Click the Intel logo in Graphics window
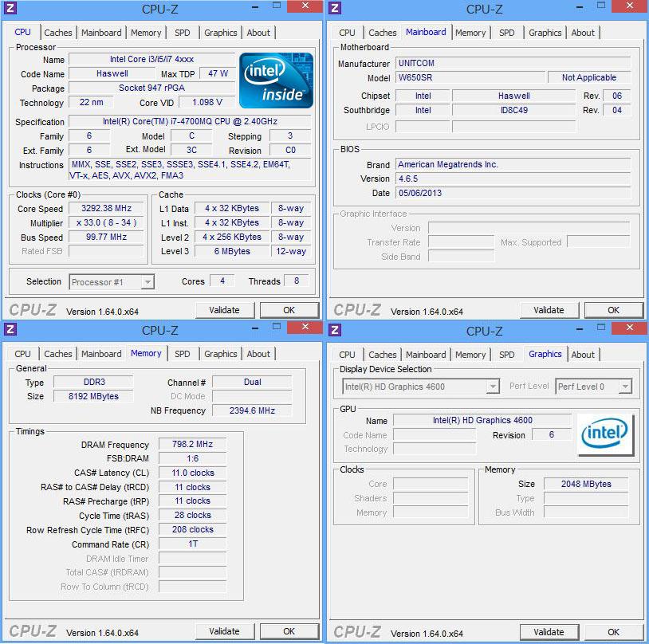Screen dimensions: 649x644 click(605, 434)
